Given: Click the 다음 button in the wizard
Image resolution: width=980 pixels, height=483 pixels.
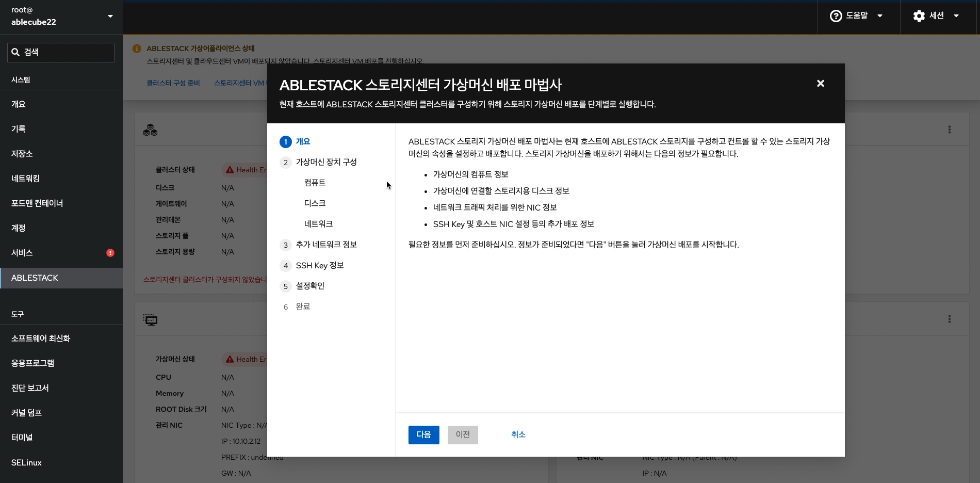Looking at the screenshot, I should pos(423,434).
